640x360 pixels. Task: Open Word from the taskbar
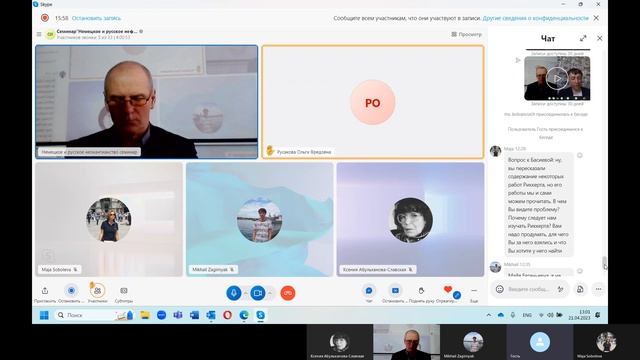pos(194,315)
